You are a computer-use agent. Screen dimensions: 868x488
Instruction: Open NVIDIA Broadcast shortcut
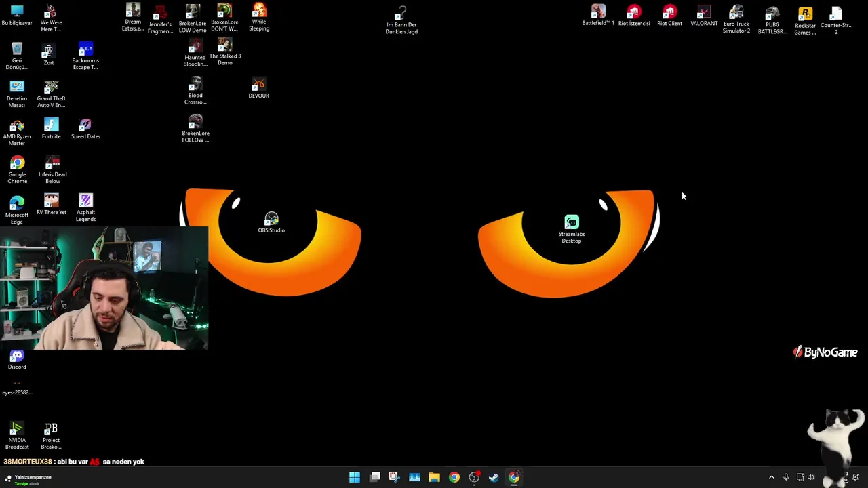(17, 436)
